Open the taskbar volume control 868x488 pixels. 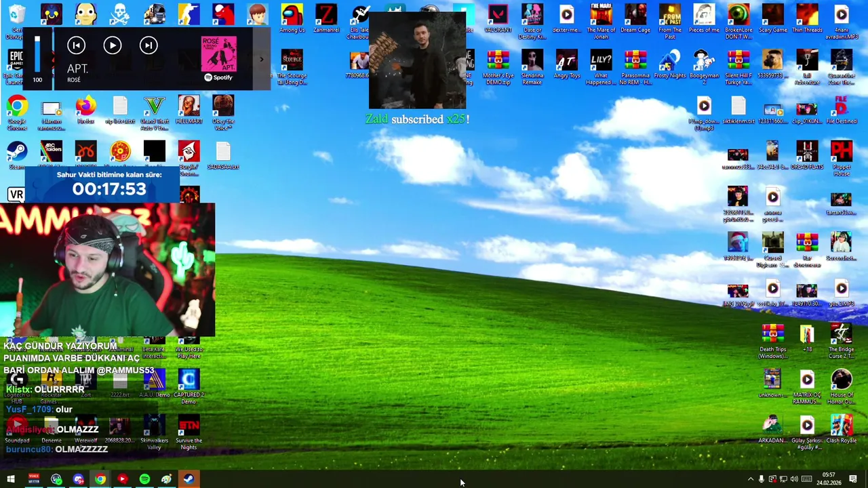pos(794,479)
